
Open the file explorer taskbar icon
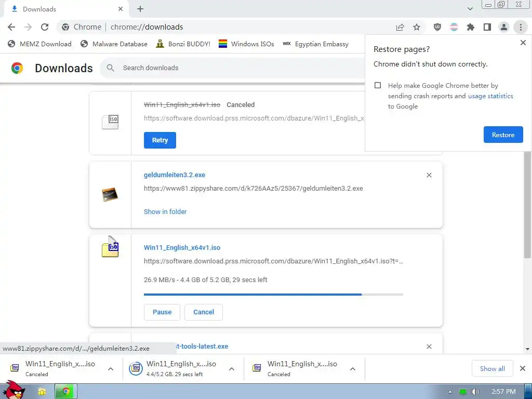(x=42, y=392)
